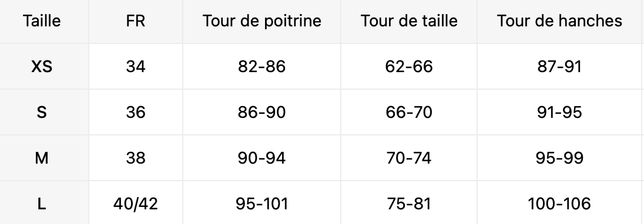
Task: Click the Tour de poitrine header
Action: click(261, 21)
